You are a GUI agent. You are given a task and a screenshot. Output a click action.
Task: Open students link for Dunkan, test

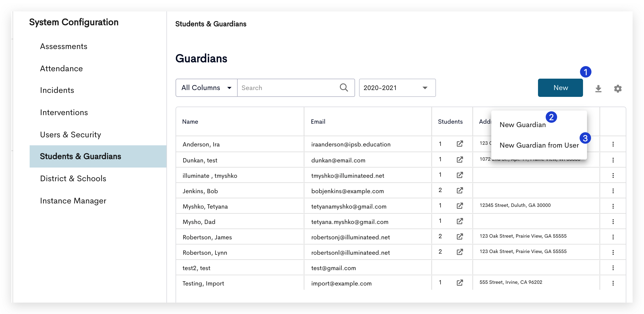(460, 160)
